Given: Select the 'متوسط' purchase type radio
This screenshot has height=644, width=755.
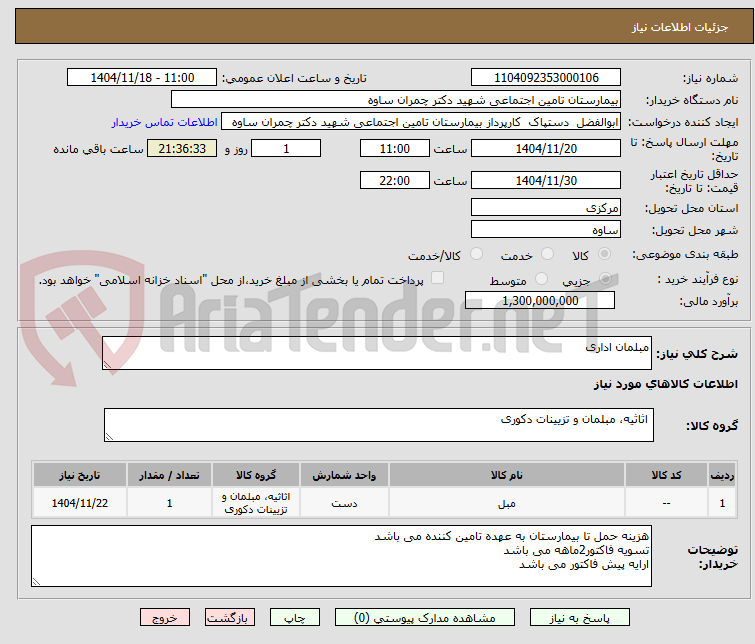Looking at the screenshot, I should (x=541, y=279).
